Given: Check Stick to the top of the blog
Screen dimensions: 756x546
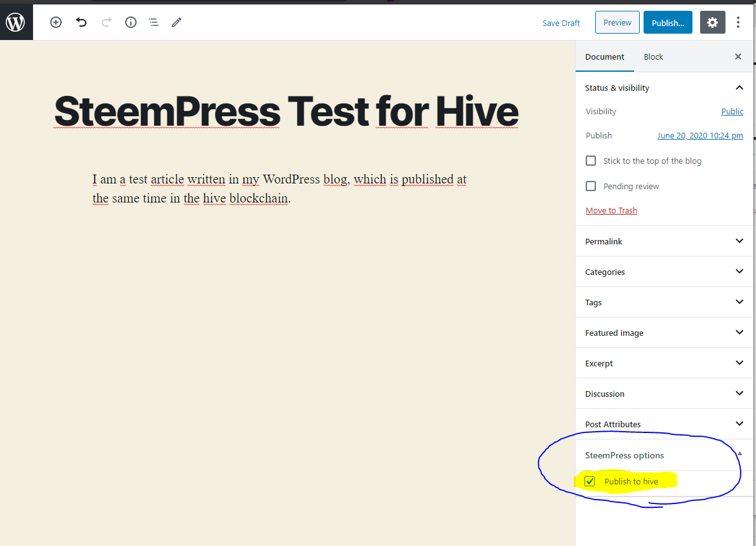Looking at the screenshot, I should point(591,161).
